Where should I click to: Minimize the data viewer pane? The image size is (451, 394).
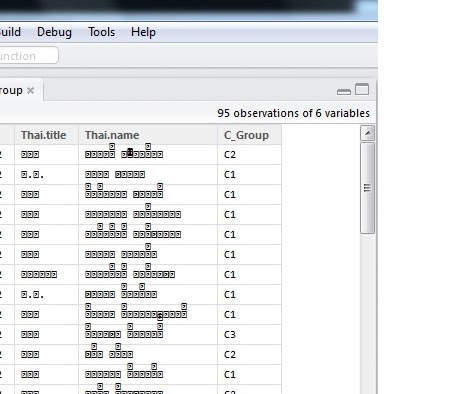344,92
